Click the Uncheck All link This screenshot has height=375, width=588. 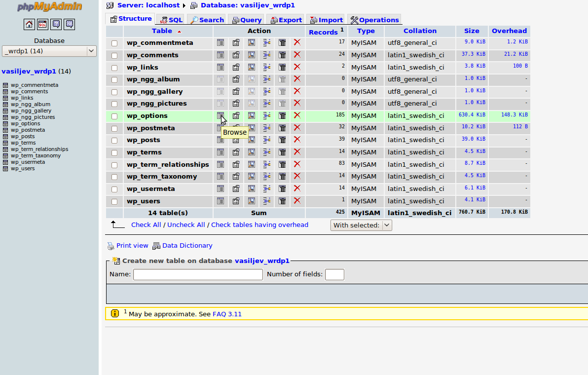pyautogui.click(x=186, y=225)
